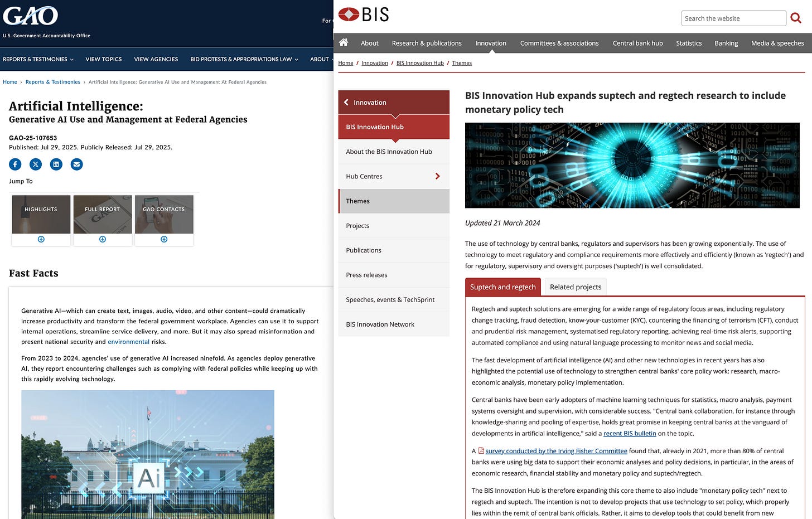The image size is (812, 519).
Task: Click the BIS search magnifier icon
Action: [796, 18]
